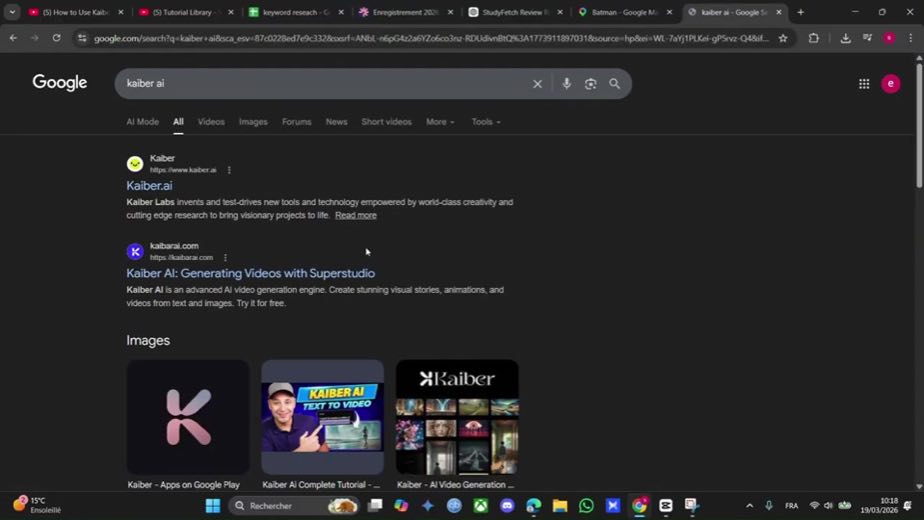Open the Google account avatar menu

[890, 84]
